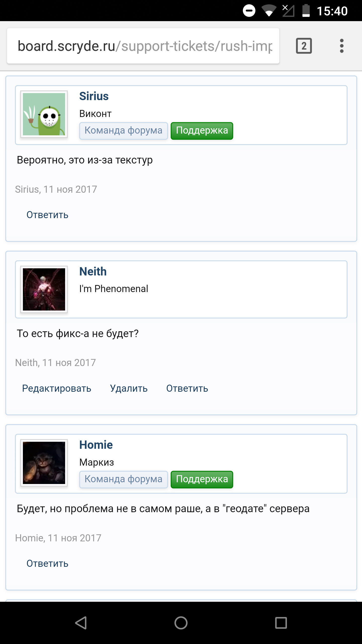Image resolution: width=362 pixels, height=644 pixels.
Task: Reply to Sirius's post with Ответить
Action: coord(48,215)
